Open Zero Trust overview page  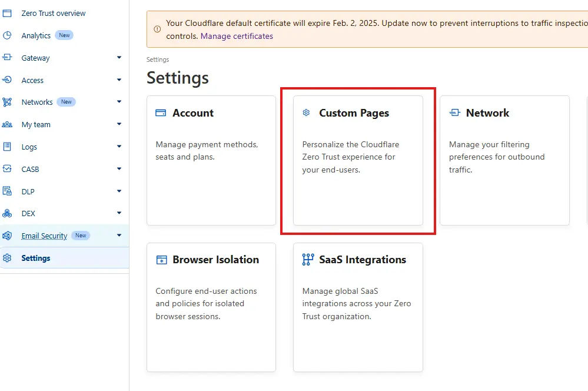pos(53,13)
